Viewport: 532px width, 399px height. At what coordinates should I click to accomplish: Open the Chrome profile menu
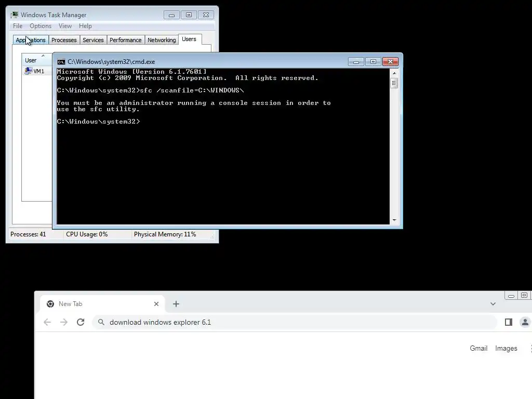coord(525,322)
